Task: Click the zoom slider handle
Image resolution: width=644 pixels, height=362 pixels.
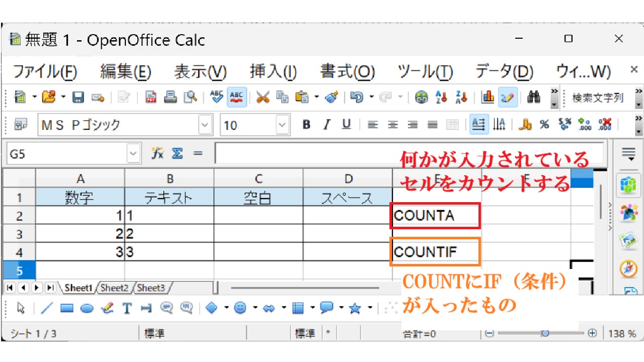Action: [545, 333]
